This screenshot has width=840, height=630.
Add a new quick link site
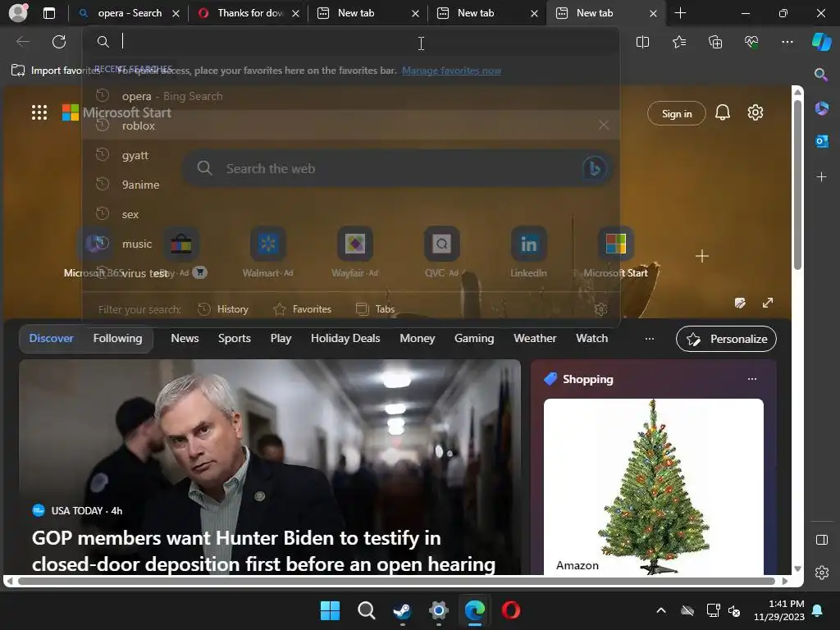pyautogui.click(x=702, y=256)
